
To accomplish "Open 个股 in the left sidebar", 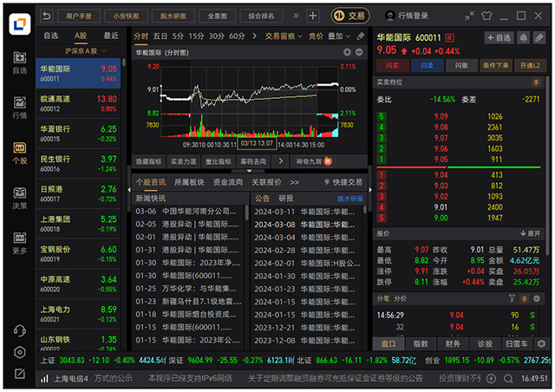I will point(20,153).
